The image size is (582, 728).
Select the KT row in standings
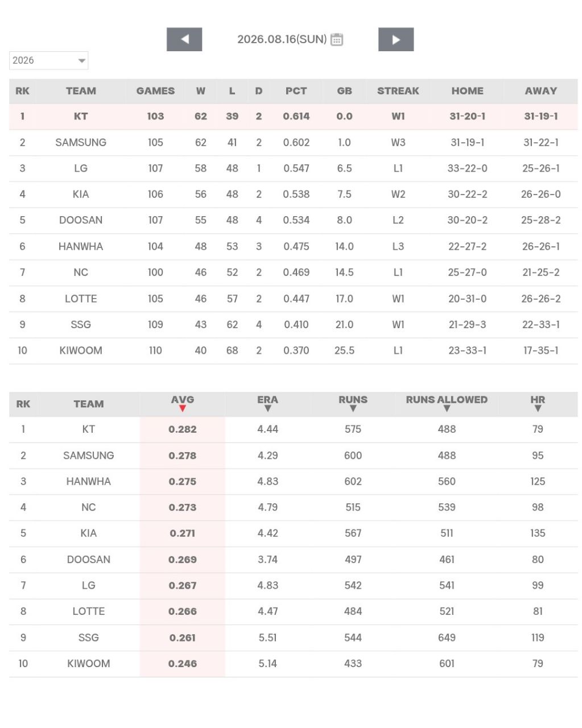293,117
